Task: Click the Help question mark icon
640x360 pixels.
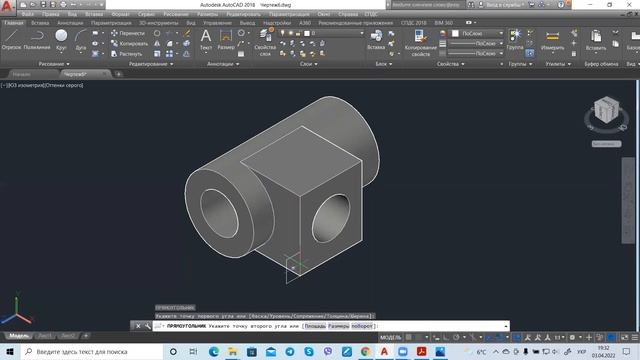Action: pyautogui.click(x=561, y=4)
